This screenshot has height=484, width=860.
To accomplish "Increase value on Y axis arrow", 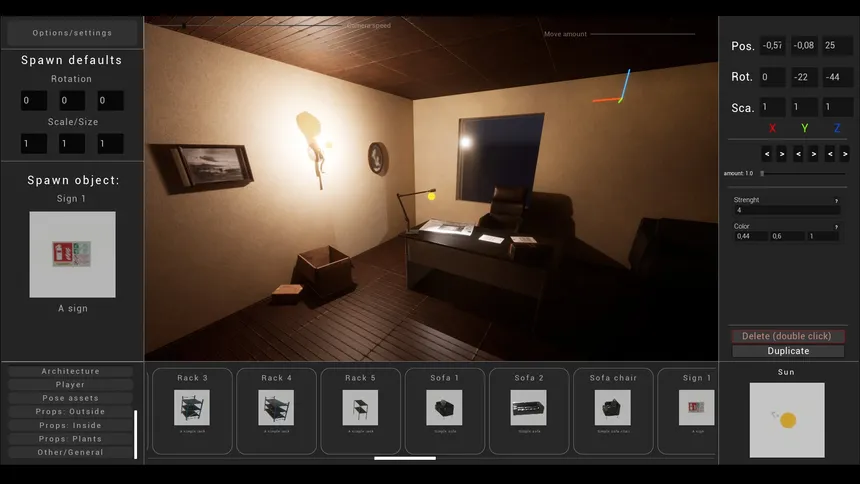I will (814, 154).
